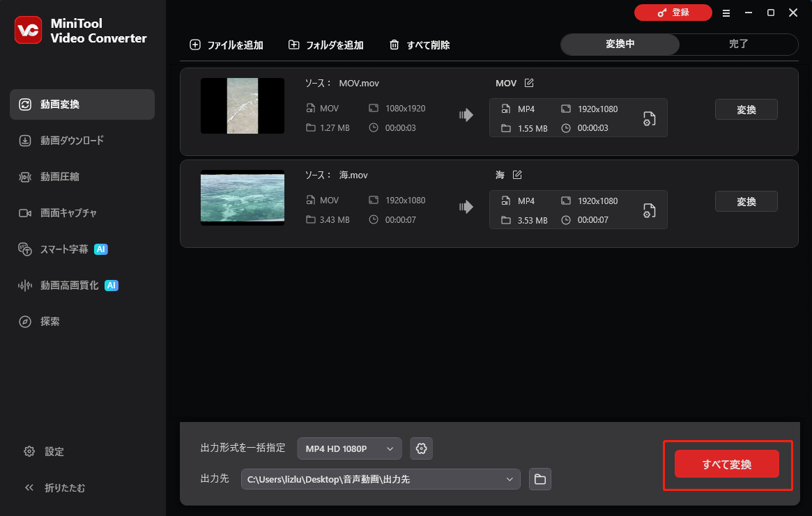Click ファイルを追加 to add files
Viewport: 812px width, 516px height.
pos(227,45)
